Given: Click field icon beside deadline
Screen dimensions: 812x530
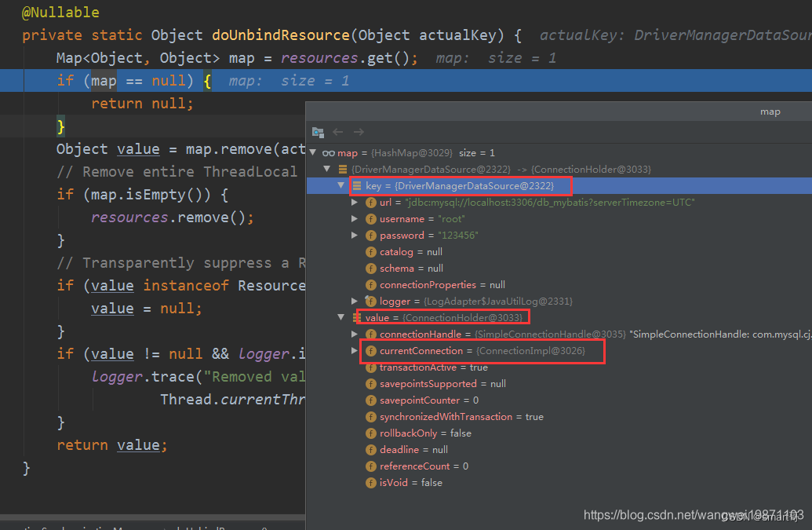Looking at the screenshot, I should click(x=371, y=450).
